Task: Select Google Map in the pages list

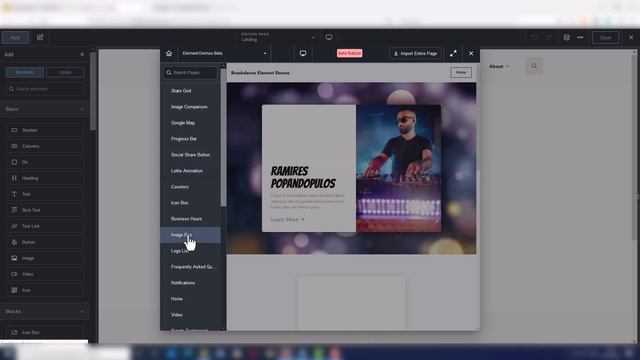Action: (190, 123)
